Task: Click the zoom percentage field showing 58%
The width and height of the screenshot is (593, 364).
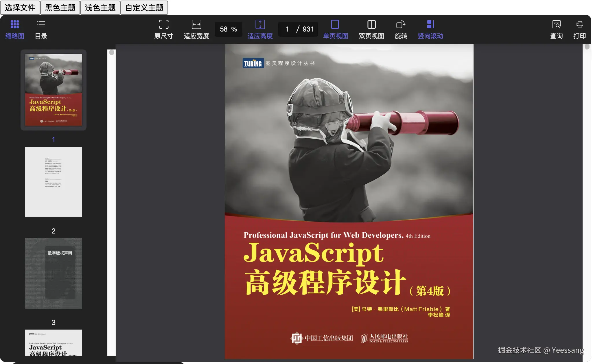Action: [x=228, y=29]
